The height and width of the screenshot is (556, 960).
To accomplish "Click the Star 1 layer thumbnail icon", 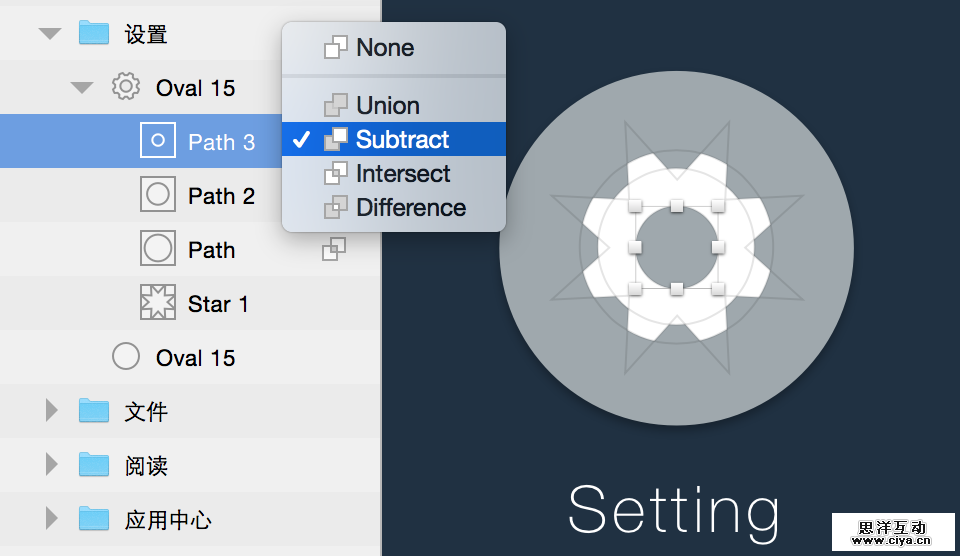I will point(158,303).
